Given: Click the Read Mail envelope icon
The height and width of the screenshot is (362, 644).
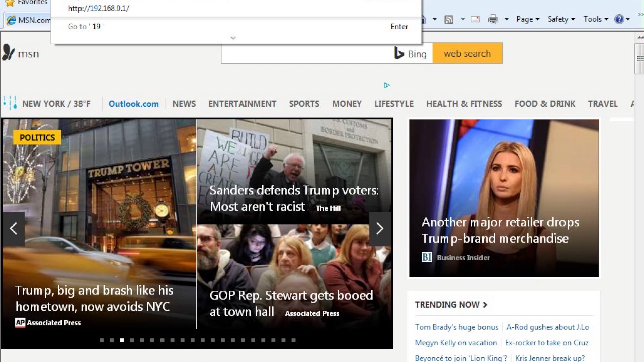Looking at the screenshot, I should 475,19.
